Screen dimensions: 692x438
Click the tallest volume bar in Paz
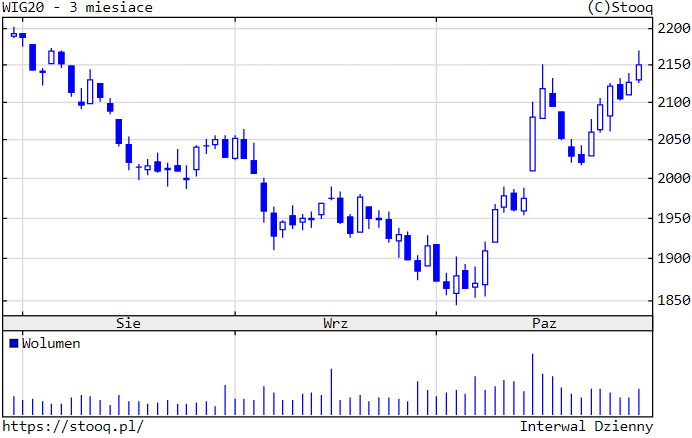pos(532,385)
